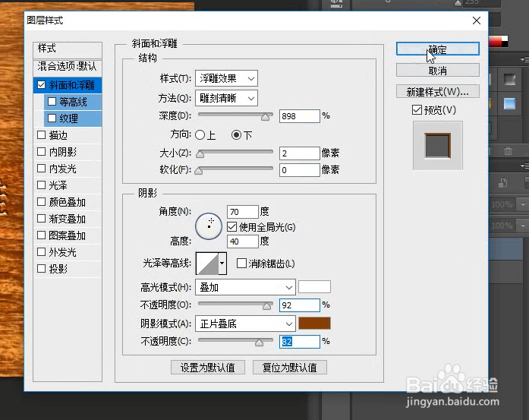Select the 等高线 sub-entry label

coord(73,102)
